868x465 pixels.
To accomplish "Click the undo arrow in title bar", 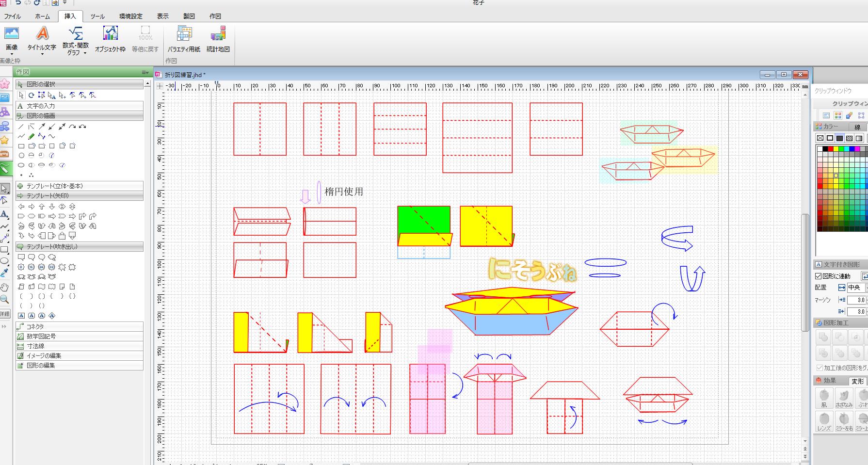I will [18, 3].
